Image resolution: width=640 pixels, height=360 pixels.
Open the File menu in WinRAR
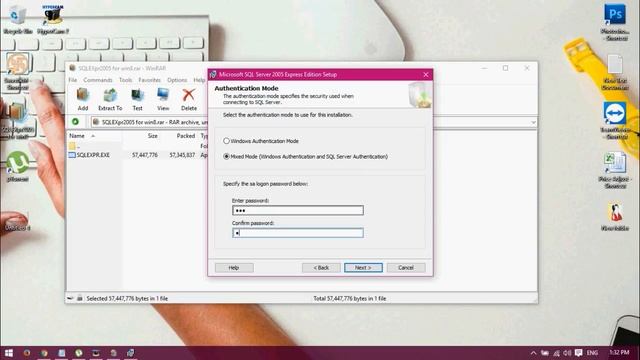(73, 80)
